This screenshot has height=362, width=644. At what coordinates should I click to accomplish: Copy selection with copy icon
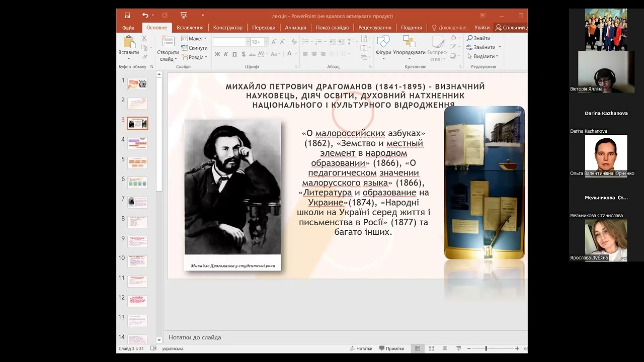pyautogui.click(x=144, y=48)
